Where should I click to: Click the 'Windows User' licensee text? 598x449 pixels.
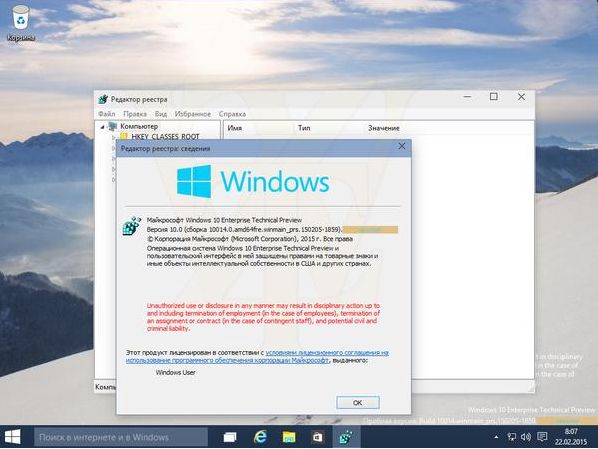pyautogui.click(x=175, y=372)
